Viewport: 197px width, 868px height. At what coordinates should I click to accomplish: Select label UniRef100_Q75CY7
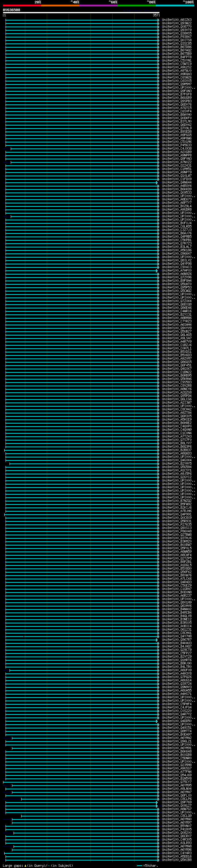click(x=176, y=782)
